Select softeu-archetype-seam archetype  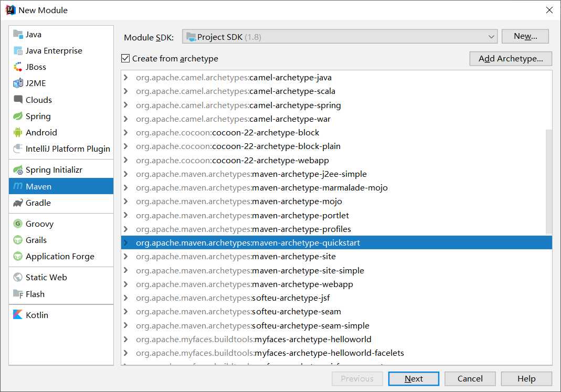tap(336, 312)
